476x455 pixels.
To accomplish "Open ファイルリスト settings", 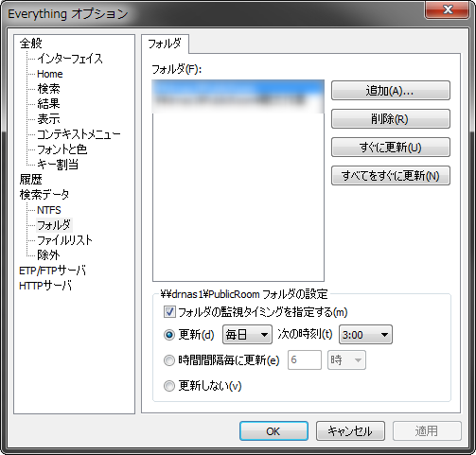I will point(64,240).
